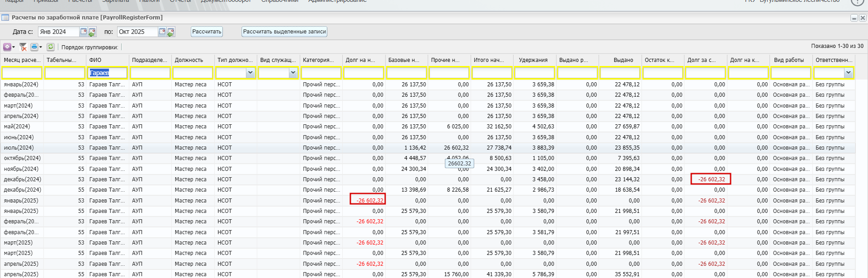Viewport: 868px width, 278px height.
Task: Open the Вид служащего filter dropdown
Action: [293, 73]
